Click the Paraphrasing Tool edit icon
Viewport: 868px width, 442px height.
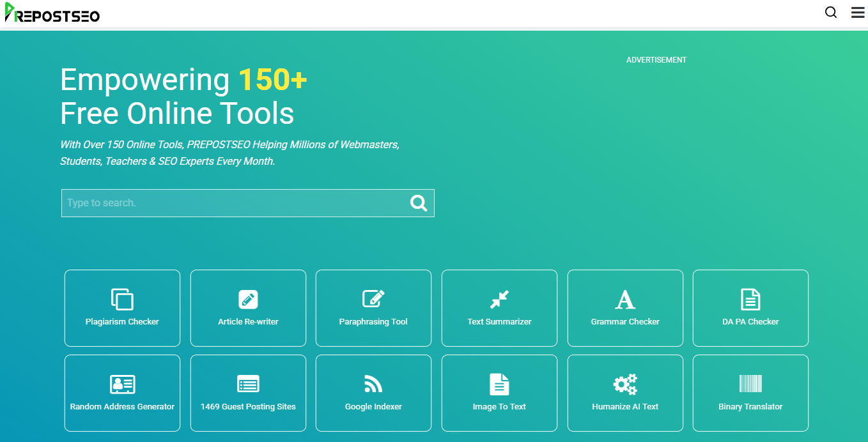click(373, 299)
